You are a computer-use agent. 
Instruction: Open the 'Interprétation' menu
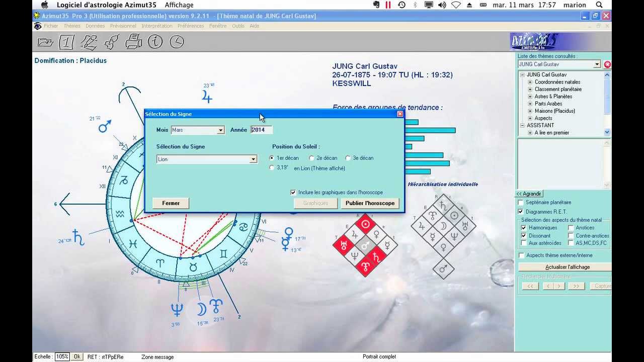[157, 26]
